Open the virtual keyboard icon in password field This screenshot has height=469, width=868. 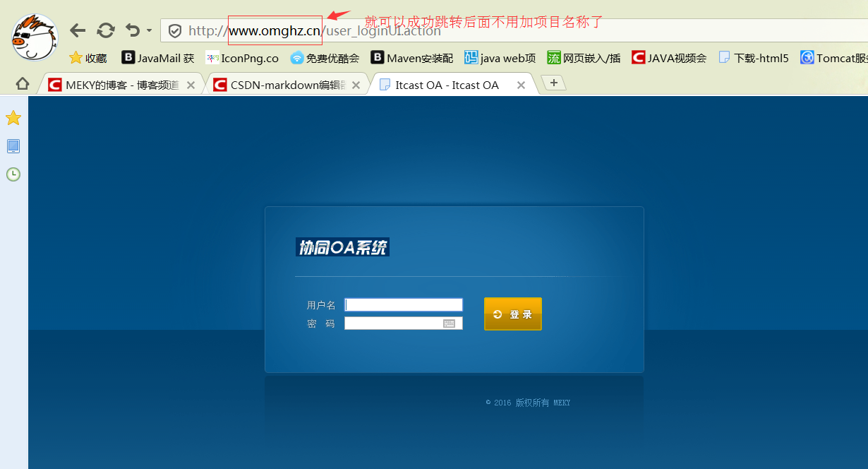450,323
